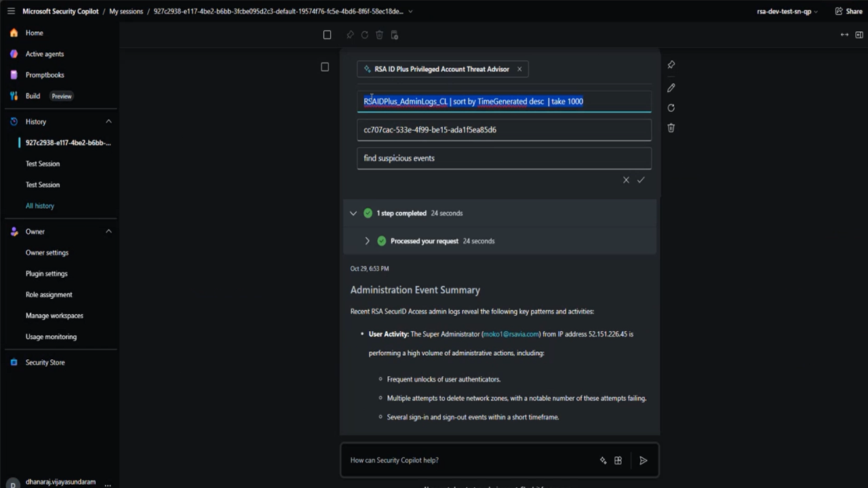Confirm prompt edit with checkmark icon
This screenshot has height=488, width=868.
coord(641,180)
